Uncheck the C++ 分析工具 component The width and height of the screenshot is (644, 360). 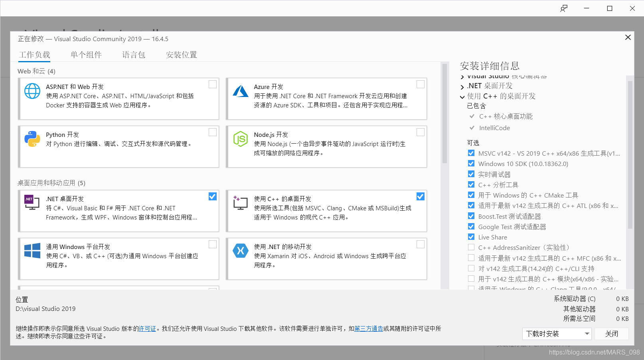(471, 185)
